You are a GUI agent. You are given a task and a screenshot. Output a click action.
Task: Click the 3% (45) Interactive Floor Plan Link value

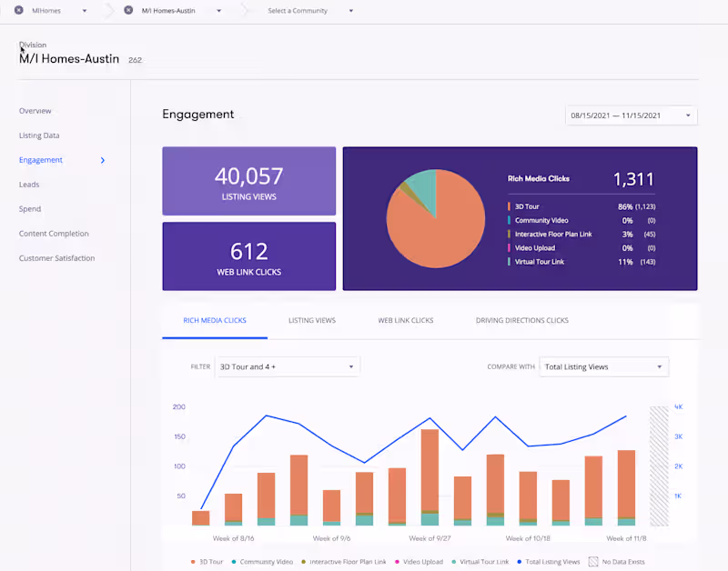tap(639, 235)
